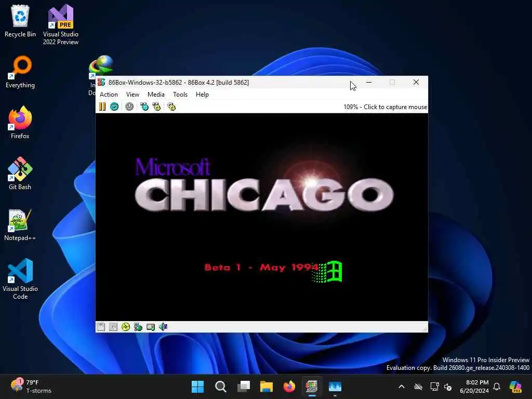Select Visual Studio 2022 Preview desktop icon
This screenshot has height=399, width=532.
(61, 24)
